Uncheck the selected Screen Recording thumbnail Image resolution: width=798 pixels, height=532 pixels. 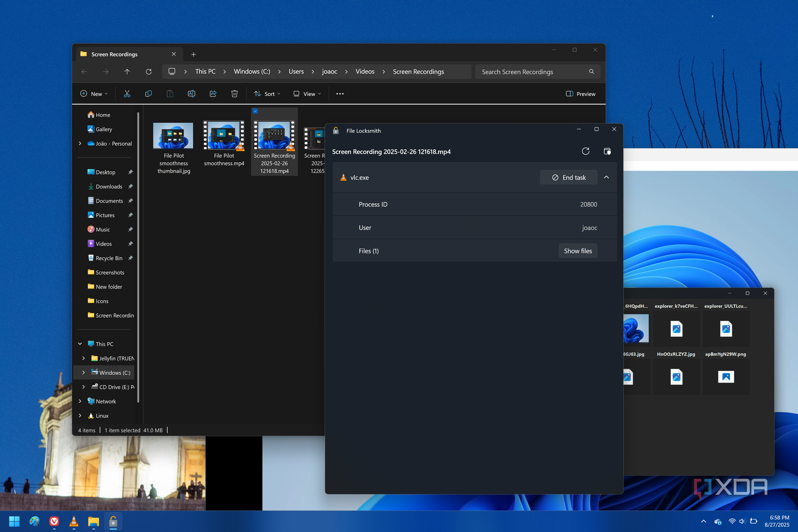coord(255,111)
